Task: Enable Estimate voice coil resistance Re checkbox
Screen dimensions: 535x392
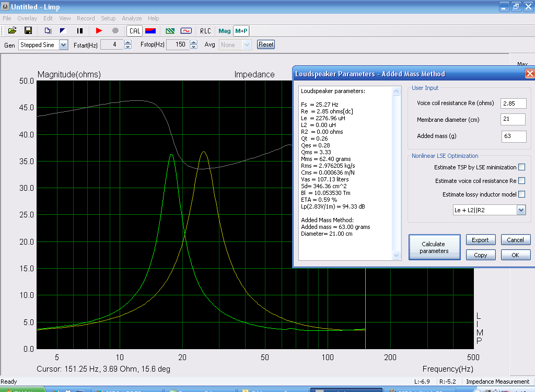Action: (522, 181)
